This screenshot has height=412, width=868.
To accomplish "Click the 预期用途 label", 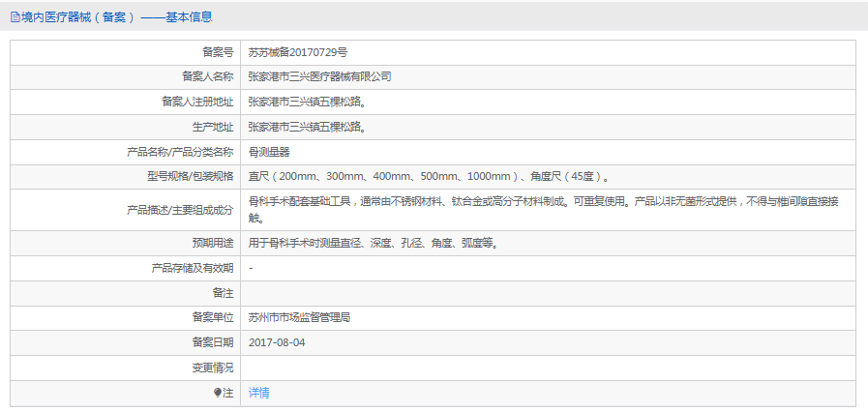I will pyautogui.click(x=213, y=244).
